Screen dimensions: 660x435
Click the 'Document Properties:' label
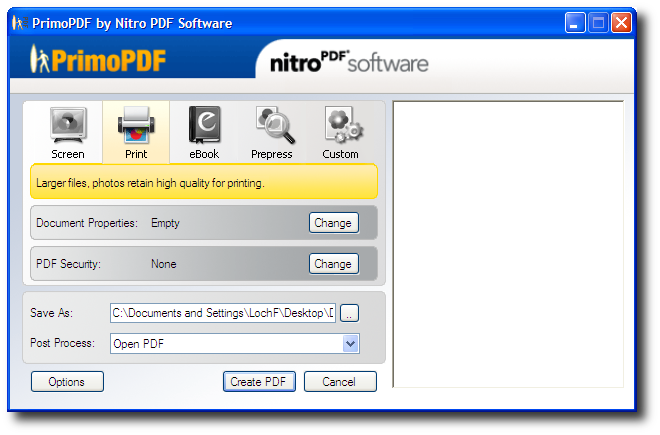(87, 223)
